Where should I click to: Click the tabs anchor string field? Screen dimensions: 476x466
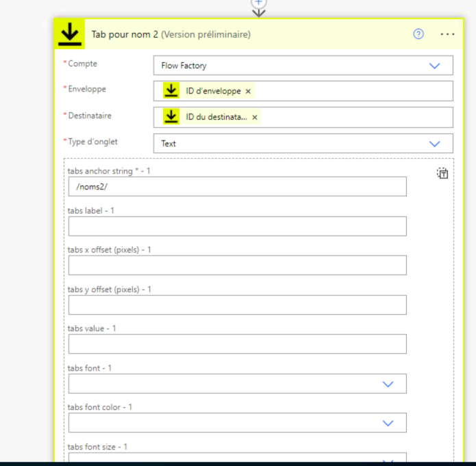pyautogui.click(x=237, y=187)
